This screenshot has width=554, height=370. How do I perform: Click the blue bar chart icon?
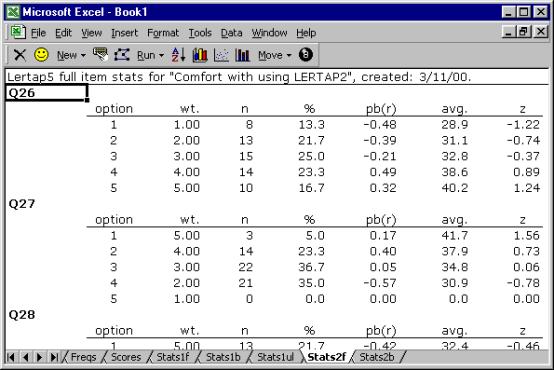(x=242, y=55)
